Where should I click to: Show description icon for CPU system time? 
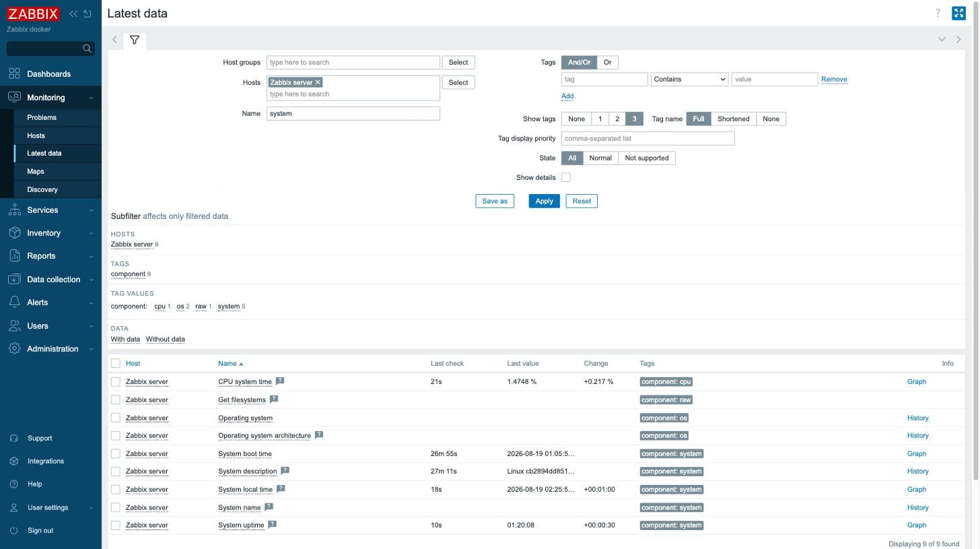click(x=280, y=381)
